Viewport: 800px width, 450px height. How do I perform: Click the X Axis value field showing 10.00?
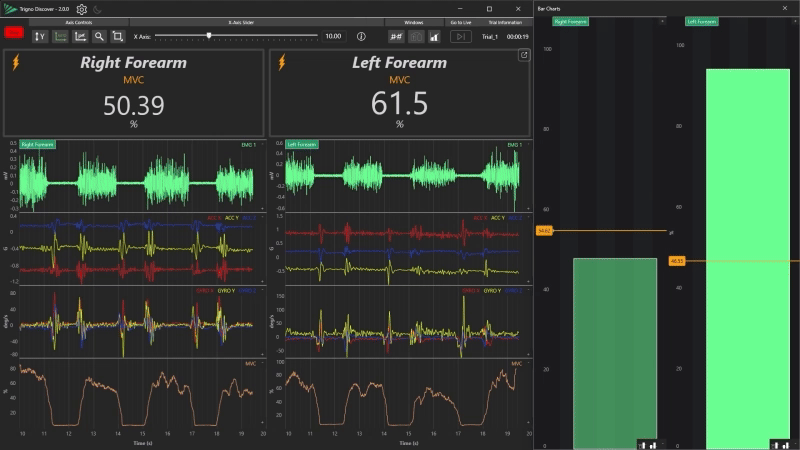tap(333, 36)
